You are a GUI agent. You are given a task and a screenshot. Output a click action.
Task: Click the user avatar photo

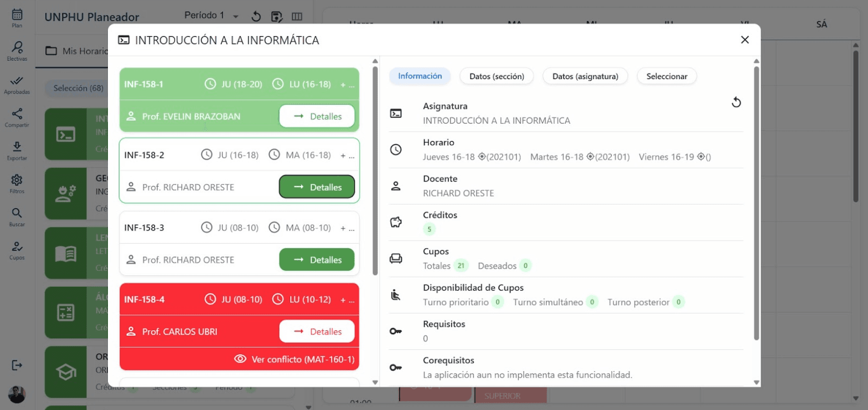[x=17, y=394]
